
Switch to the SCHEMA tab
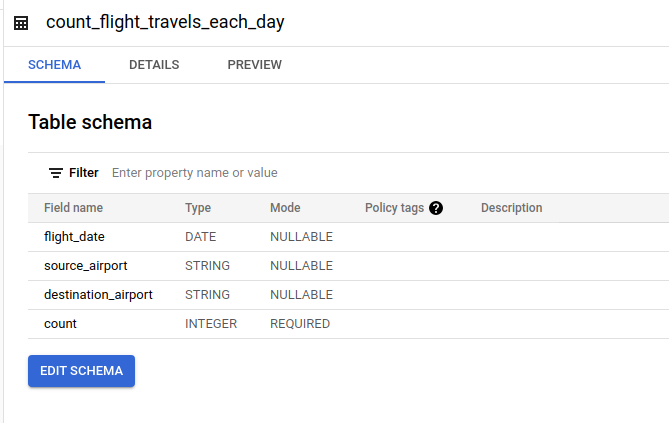54,65
